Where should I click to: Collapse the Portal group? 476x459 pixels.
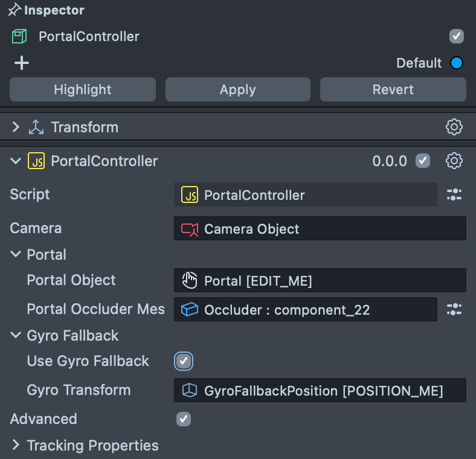pyautogui.click(x=16, y=255)
